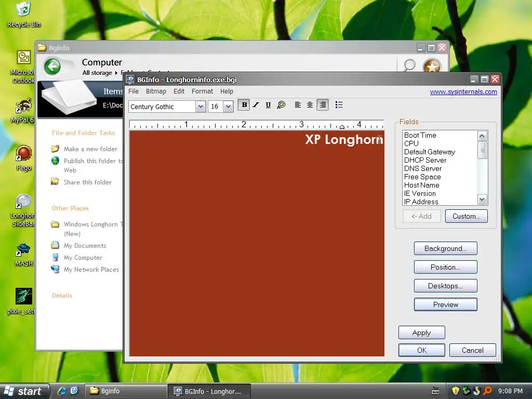
Task: Select the Recycle Bin desktop icon
Action: (x=23, y=14)
